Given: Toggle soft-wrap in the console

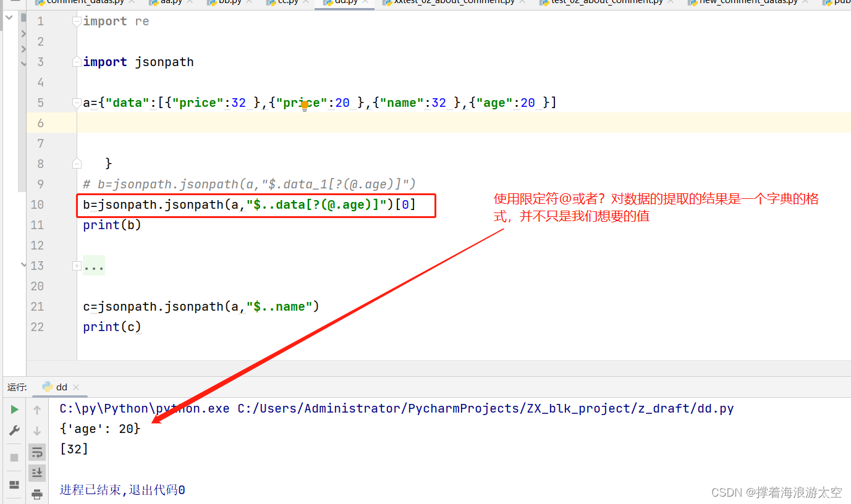Looking at the screenshot, I should (37, 451).
